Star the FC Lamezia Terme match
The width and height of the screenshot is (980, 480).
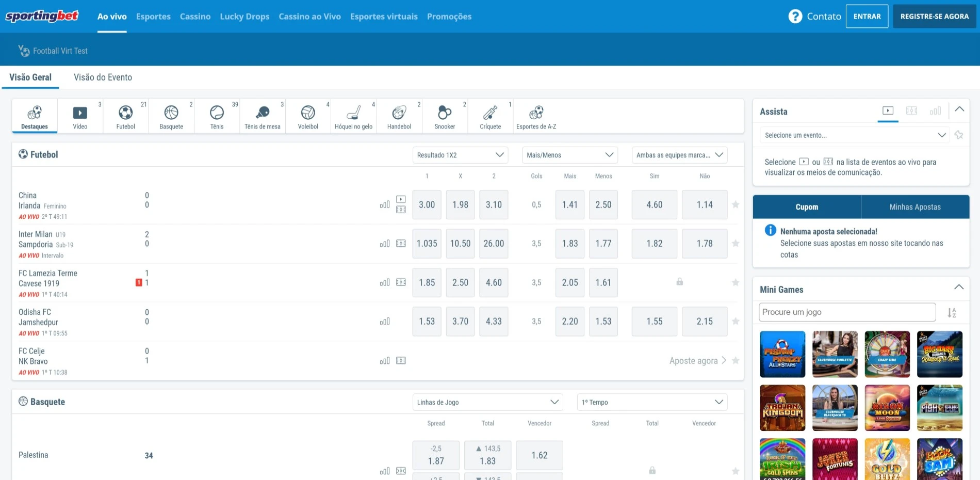point(735,282)
